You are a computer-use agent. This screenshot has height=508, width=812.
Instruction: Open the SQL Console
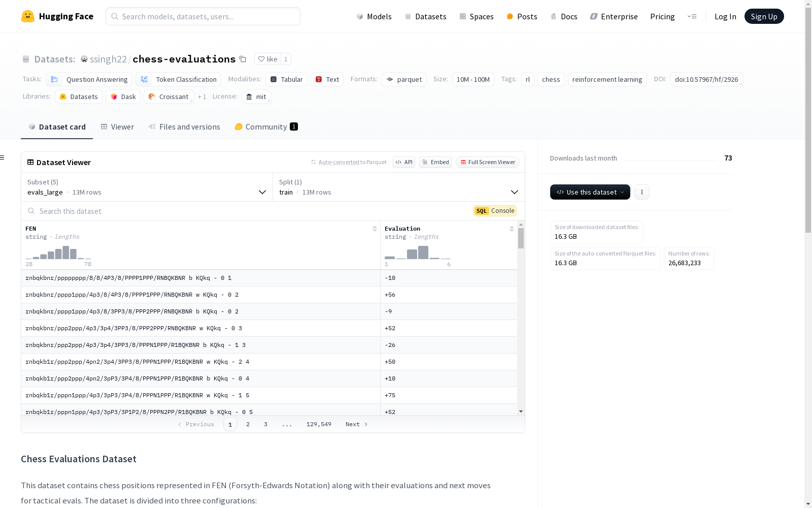coord(495,211)
